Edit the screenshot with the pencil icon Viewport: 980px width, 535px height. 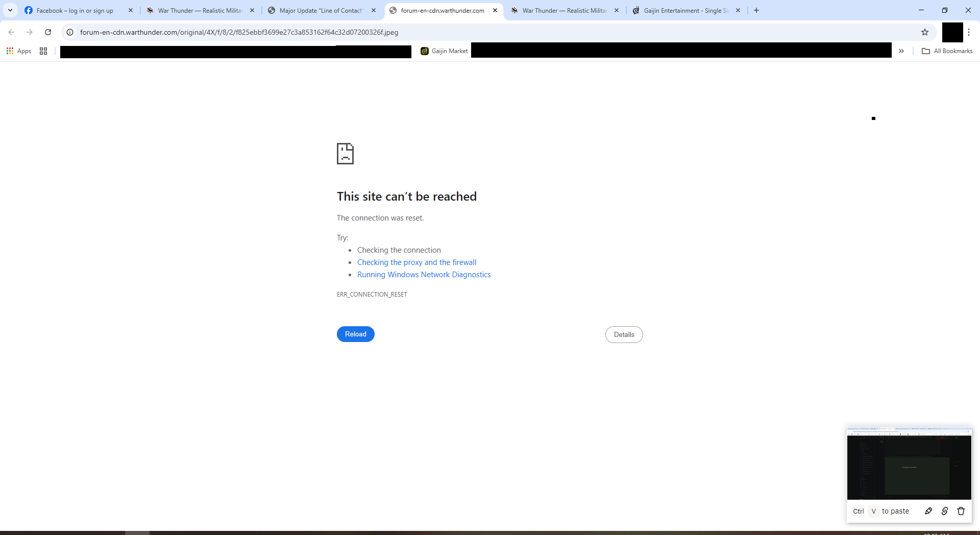coord(928,511)
